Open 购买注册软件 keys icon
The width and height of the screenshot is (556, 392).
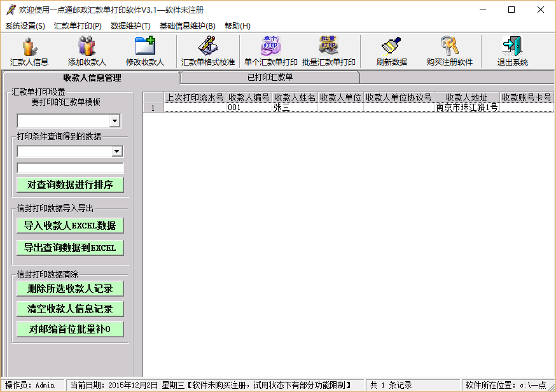point(449,52)
